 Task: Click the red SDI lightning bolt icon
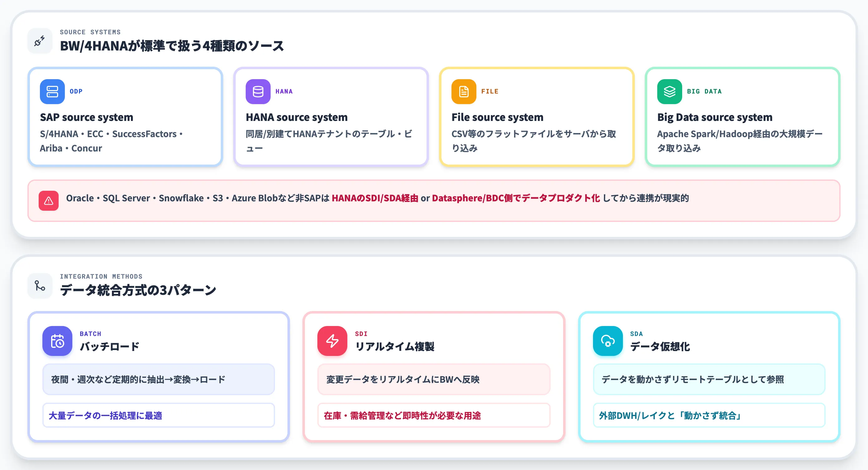(x=332, y=341)
